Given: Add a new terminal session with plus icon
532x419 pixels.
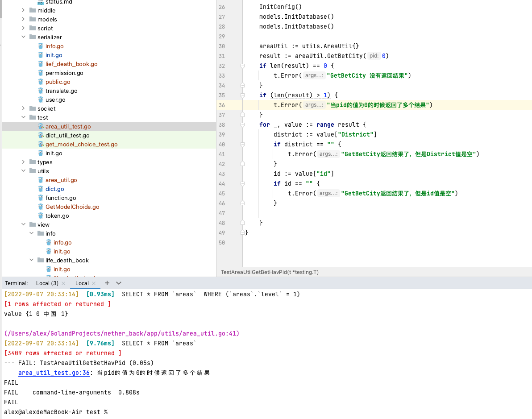Looking at the screenshot, I should pos(107,283).
